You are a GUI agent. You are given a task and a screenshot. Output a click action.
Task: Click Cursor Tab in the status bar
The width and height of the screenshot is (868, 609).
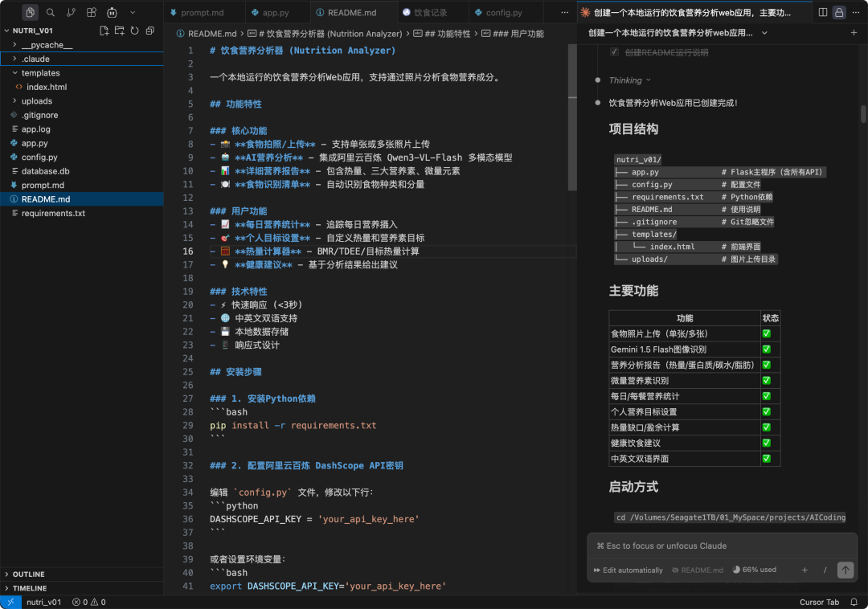pyautogui.click(x=819, y=602)
